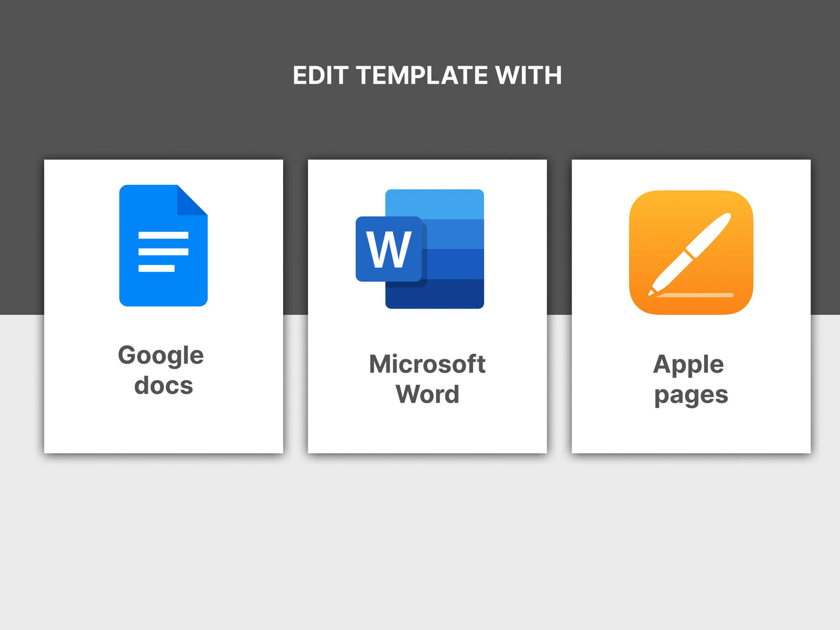Click the light gray area below the cards
Viewport: 840px width, 630px height.
click(x=420, y=540)
